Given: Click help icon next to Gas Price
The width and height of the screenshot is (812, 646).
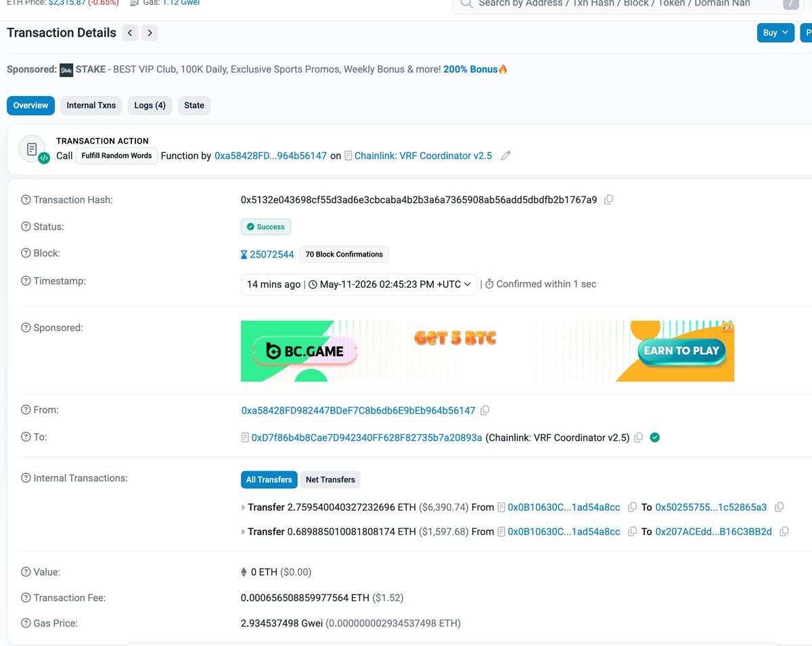Looking at the screenshot, I should [26, 623].
